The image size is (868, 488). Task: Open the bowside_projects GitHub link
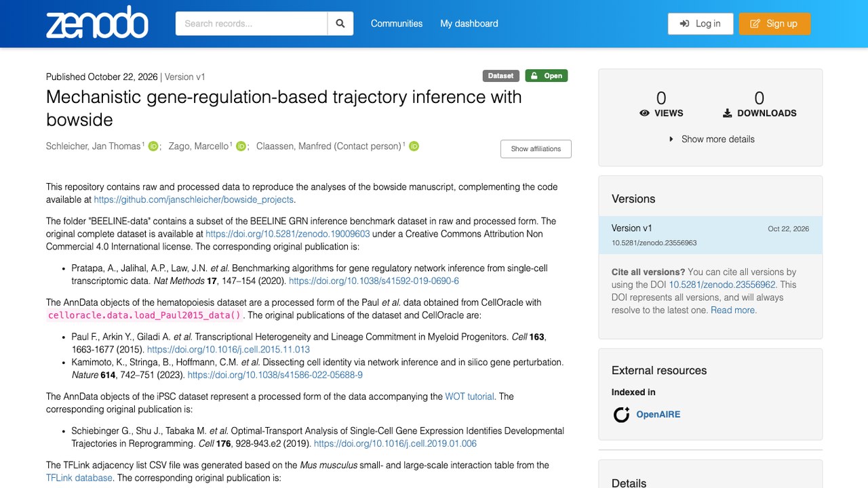coord(194,200)
